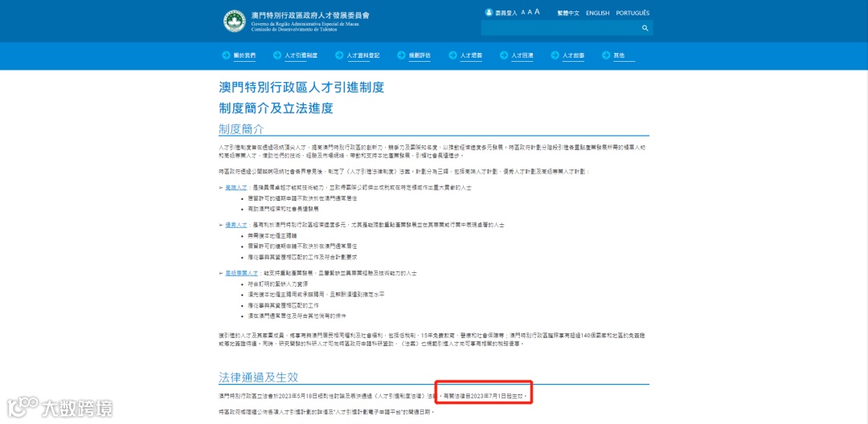Select the smallest font size A
Screen dimensions: 868x424
523,13
